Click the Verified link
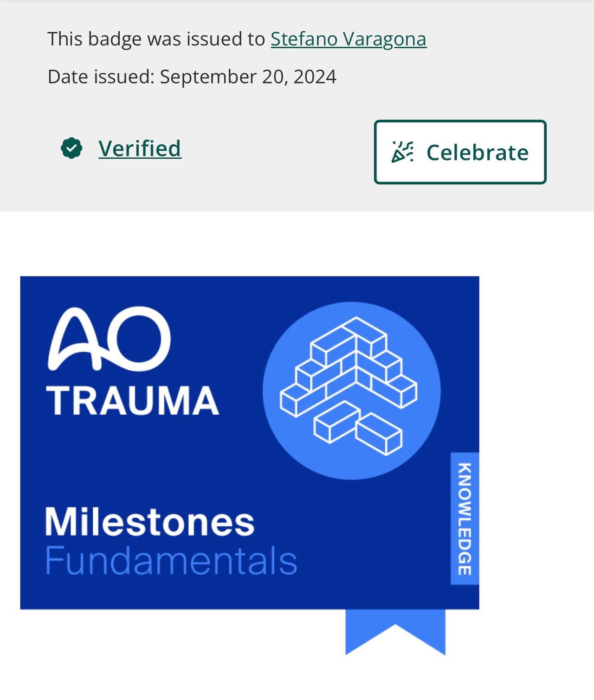 coord(140,148)
